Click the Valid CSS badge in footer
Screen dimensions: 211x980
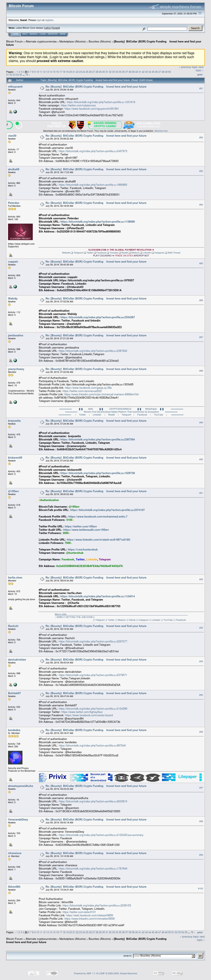177,973
